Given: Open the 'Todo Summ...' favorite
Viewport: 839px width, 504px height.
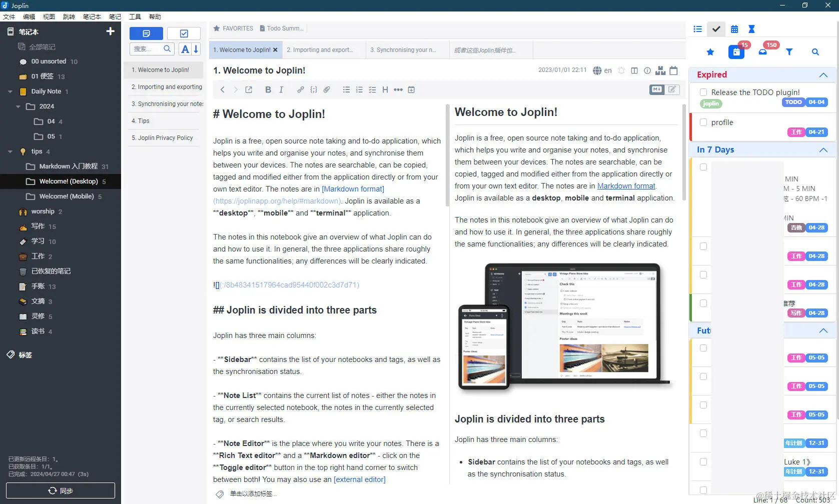Looking at the screenshot, I should [282, 28].
